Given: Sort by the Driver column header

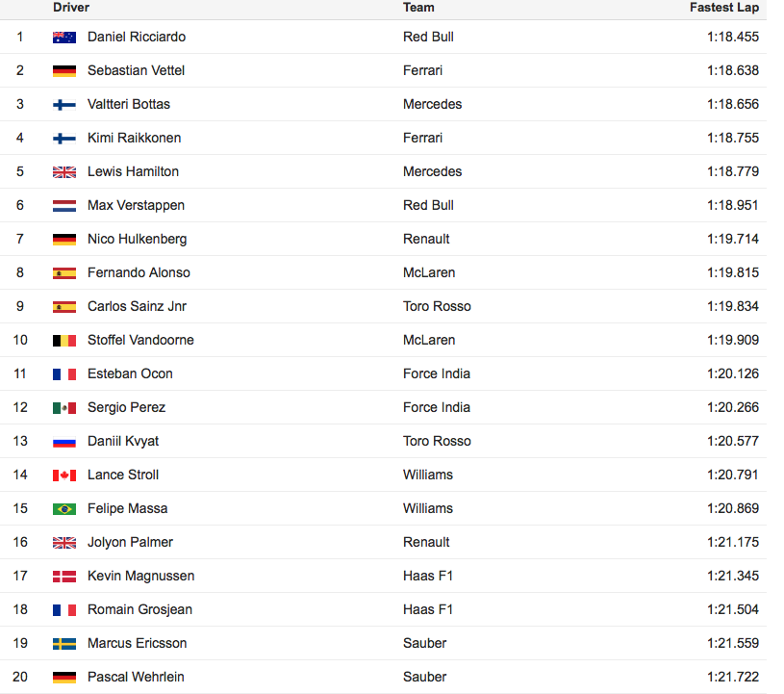Looking at the screenshot, I should [71, 8].
